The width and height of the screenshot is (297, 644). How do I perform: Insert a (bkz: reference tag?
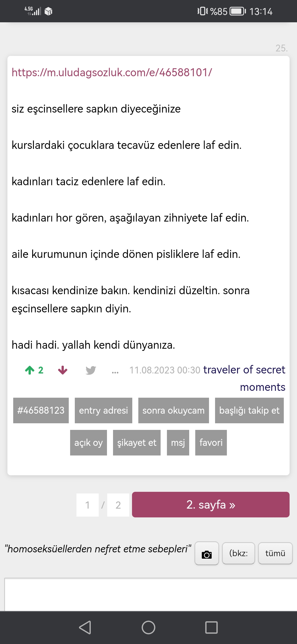tap(238, 553)
